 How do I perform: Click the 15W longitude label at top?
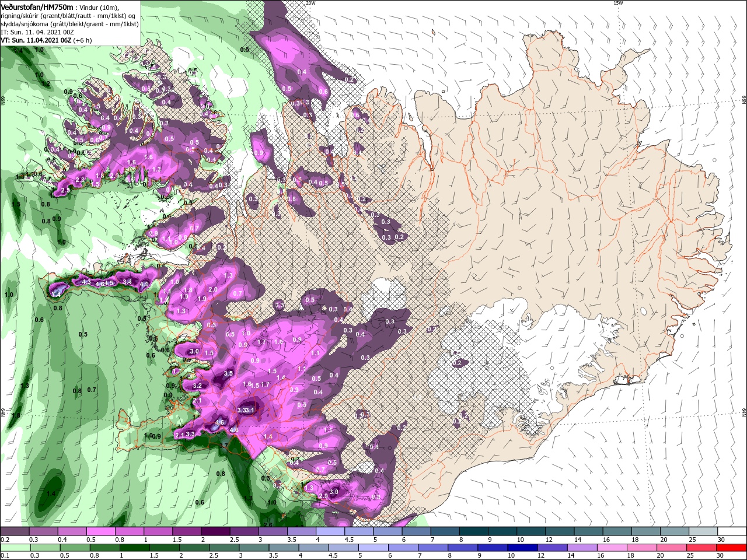(x=618, y=3)
